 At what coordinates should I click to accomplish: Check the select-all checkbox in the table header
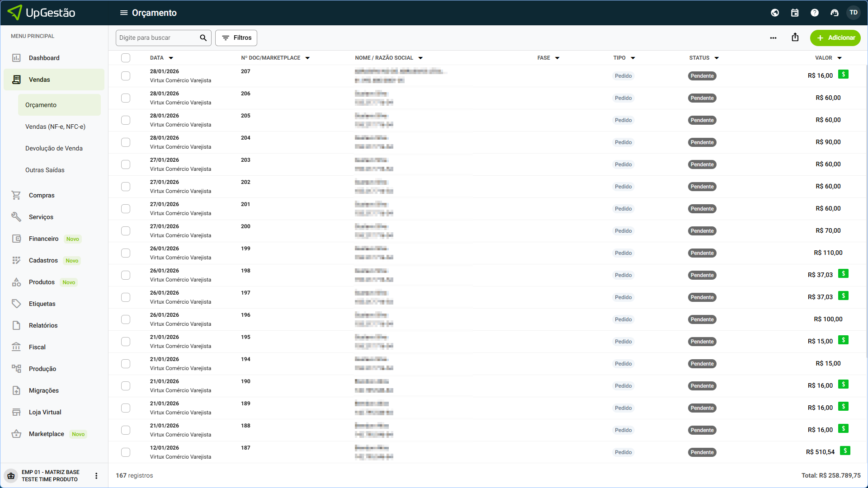[126, 58]
